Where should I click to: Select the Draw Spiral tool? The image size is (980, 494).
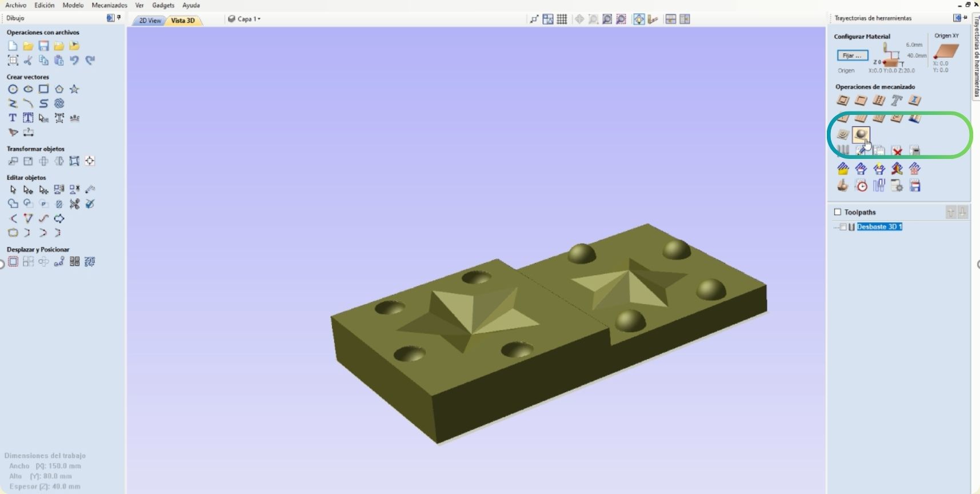pyautogui.click(x=59, y=103)
